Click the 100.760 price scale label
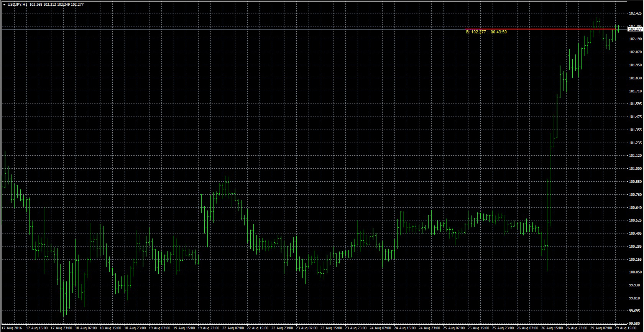This screenshot has height=332, width=644. [x=635, y=195]
